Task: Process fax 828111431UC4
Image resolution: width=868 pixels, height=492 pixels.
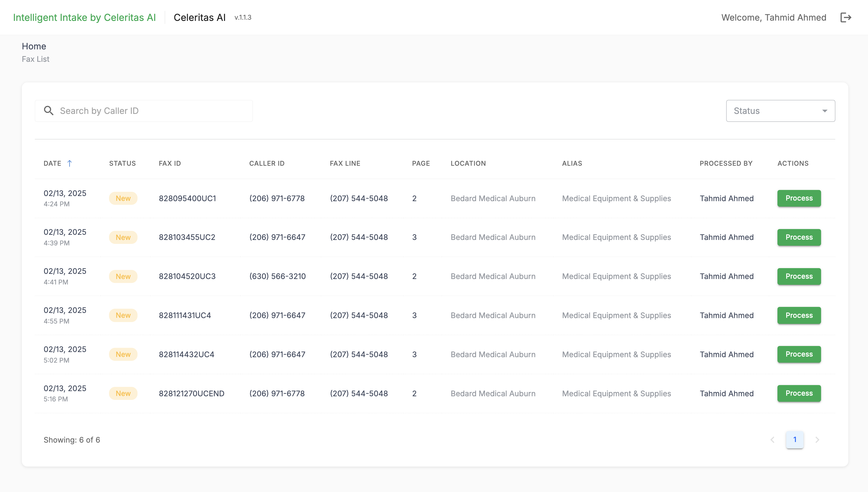Action: [799, 315]
